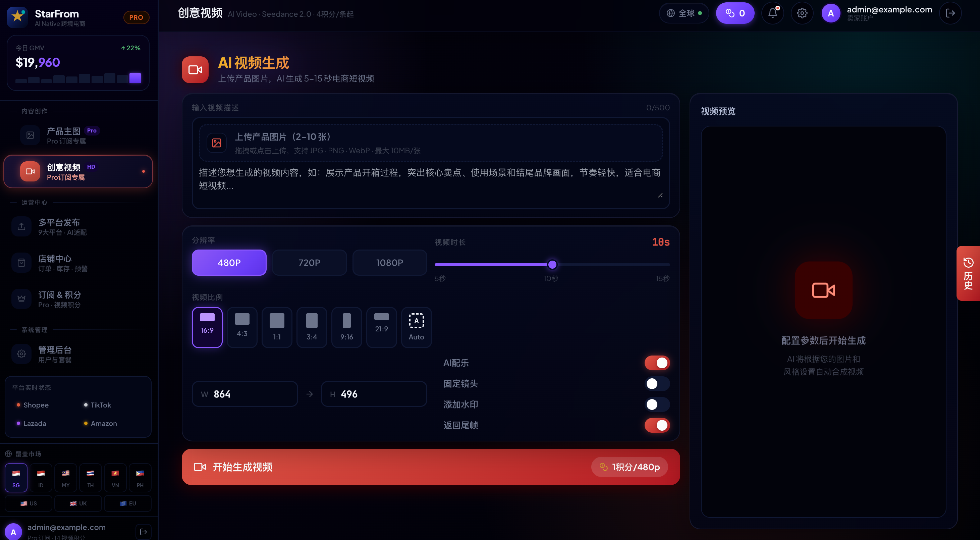980x540 pixels.
Task: Click the top-right logout icon
Action: pos(950,13)
